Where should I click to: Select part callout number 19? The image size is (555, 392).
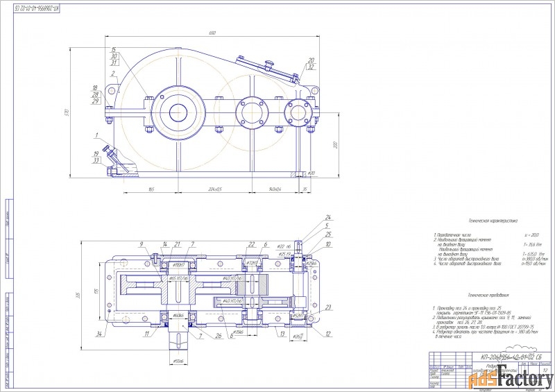coord(96,154)
